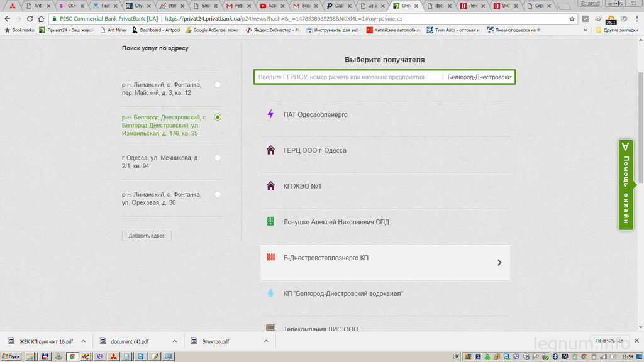This screenshot has height=362, width=644.
Task: Click the purple lightning icon for ПАТ Одесаобленерго
Action: click(270, 114)
